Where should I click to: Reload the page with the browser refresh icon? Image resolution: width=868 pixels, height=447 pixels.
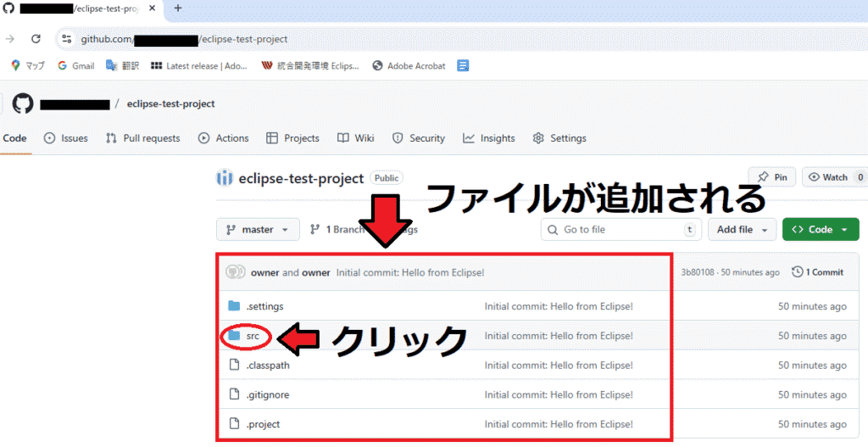pos(36,39)
